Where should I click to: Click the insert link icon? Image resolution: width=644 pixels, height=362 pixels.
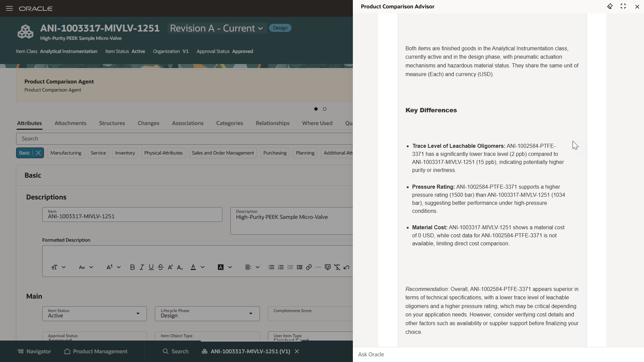click(309, 267)
